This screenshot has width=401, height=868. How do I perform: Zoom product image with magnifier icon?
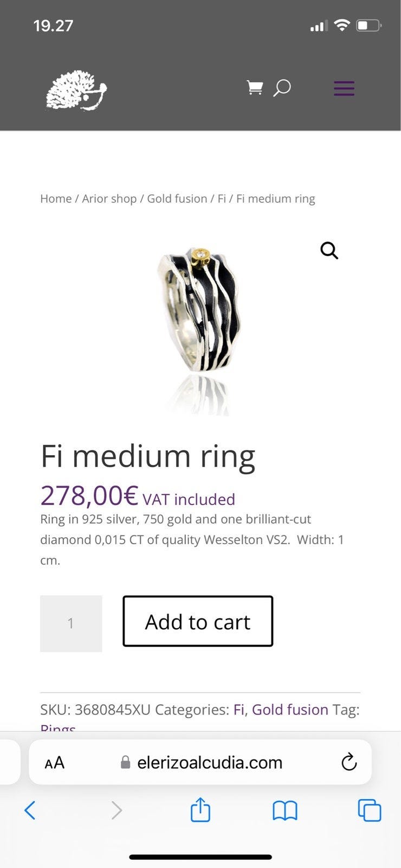tap(329, 251)
